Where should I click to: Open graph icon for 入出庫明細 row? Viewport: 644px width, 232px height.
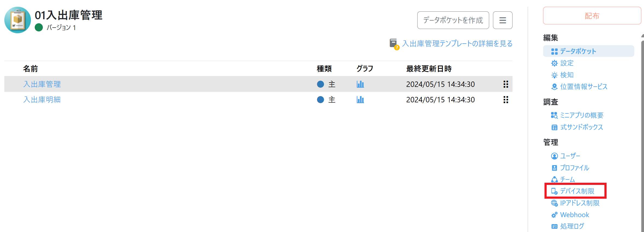coord(360,100)
